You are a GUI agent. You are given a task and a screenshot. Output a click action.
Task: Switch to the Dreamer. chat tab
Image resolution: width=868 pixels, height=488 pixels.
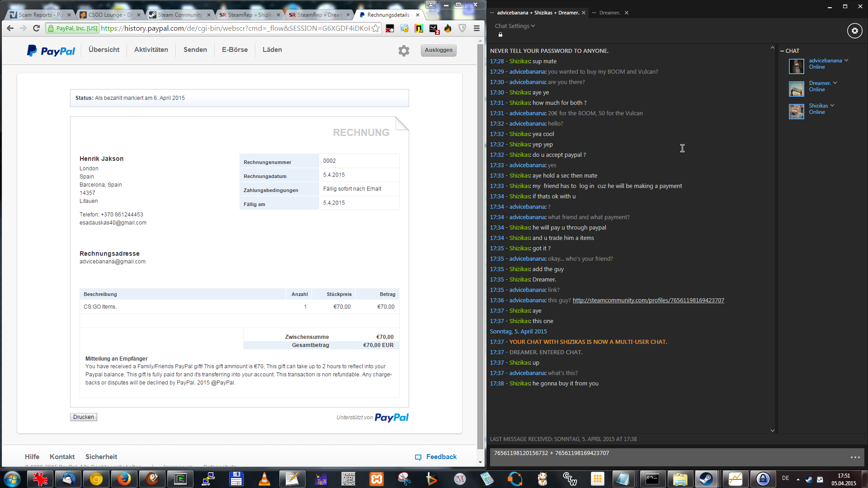(609, 13)
